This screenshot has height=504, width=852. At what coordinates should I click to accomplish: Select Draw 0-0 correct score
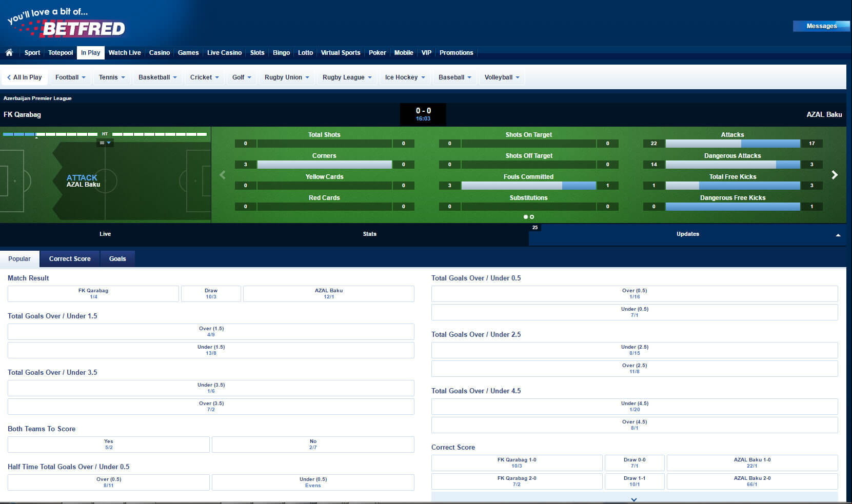[x=635, y=463]
